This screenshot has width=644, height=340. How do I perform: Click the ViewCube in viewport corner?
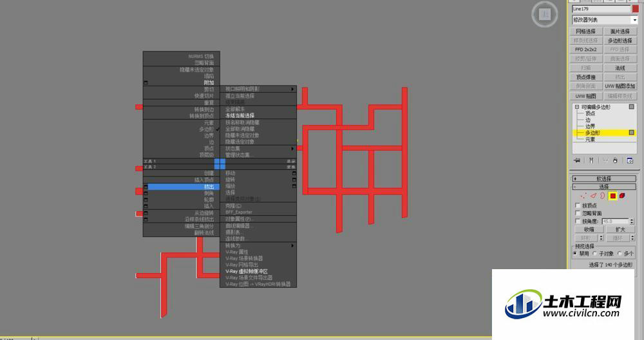tap(545, 14)
